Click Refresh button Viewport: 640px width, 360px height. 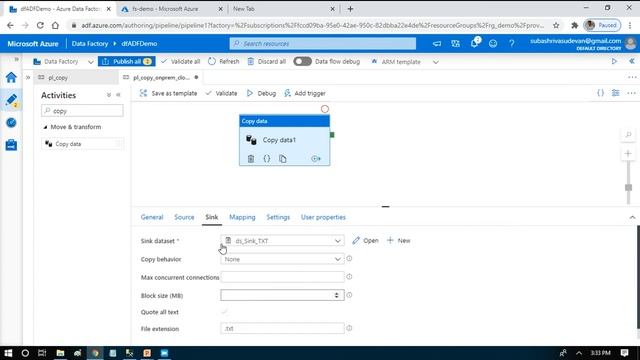pyautogui.click(x=224, y=61)
